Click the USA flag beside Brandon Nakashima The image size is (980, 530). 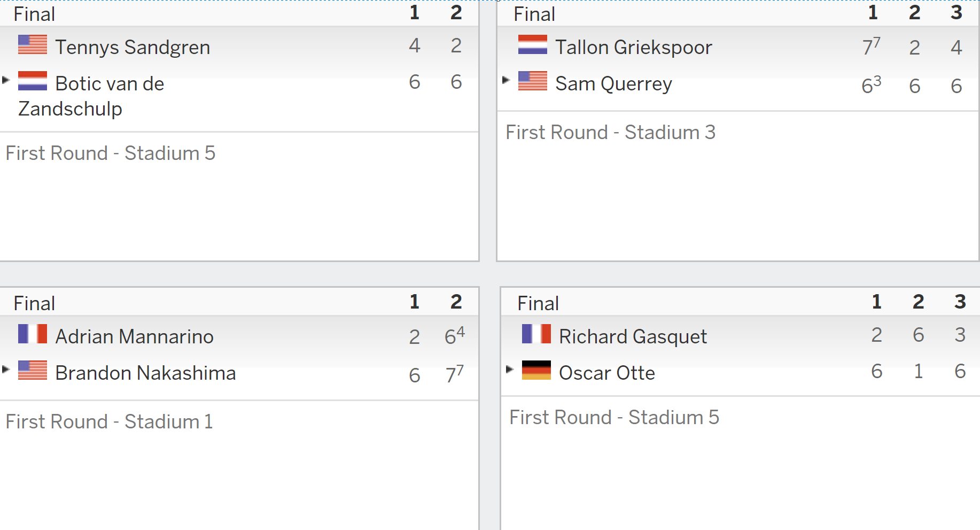click(x=33, y=370)
